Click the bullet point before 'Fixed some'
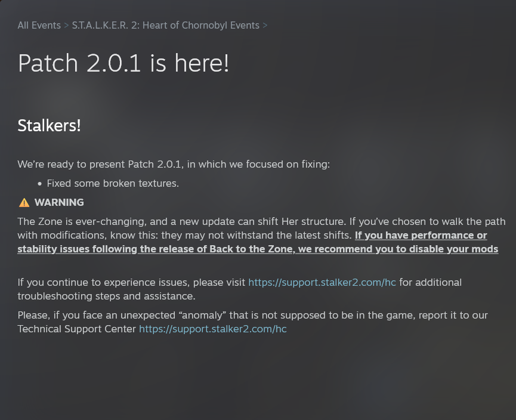Viewport: 516px width, 420px height. pos(40,184)
